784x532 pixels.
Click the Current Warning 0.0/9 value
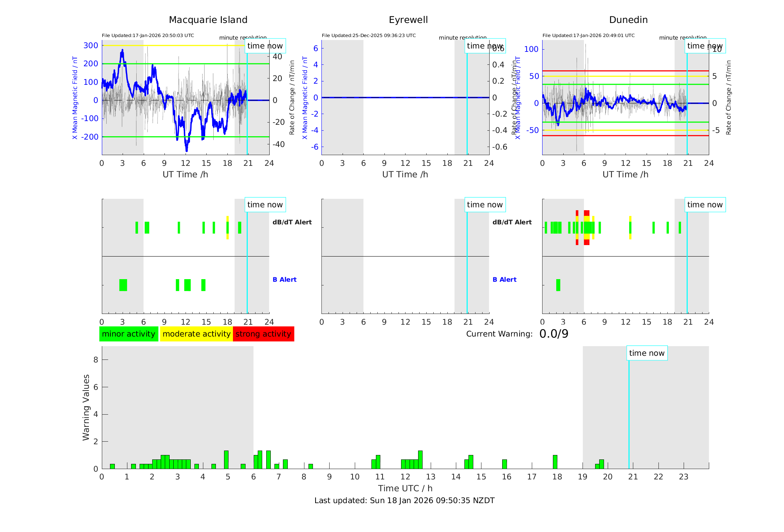click(x=554, y=334)
